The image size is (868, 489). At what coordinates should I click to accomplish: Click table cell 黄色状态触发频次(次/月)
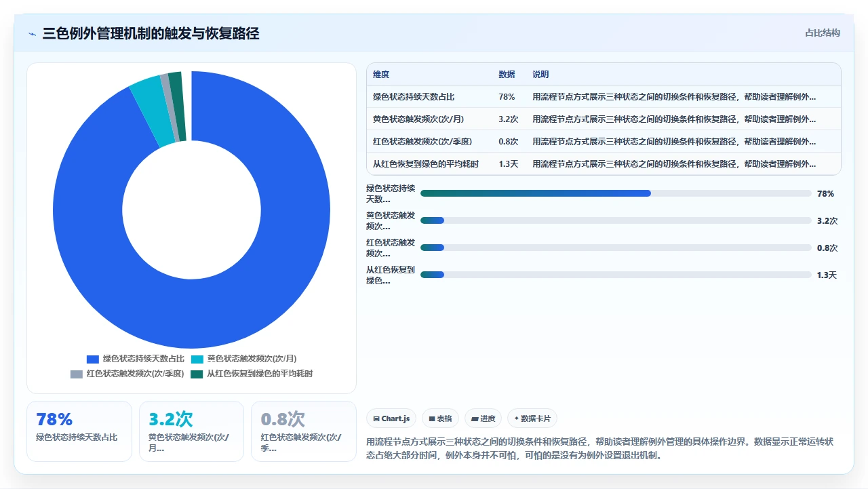click(x=418, y=119)
